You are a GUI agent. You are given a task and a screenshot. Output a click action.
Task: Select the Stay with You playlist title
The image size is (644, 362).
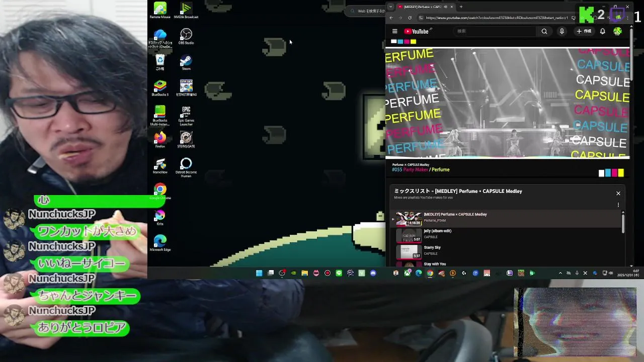[435, 264]
